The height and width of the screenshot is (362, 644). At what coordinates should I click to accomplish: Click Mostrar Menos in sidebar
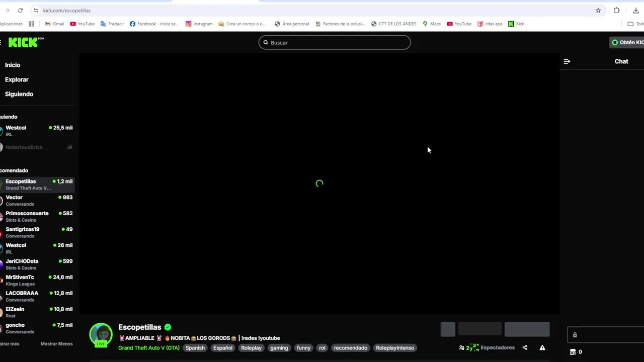pos(56,344)
